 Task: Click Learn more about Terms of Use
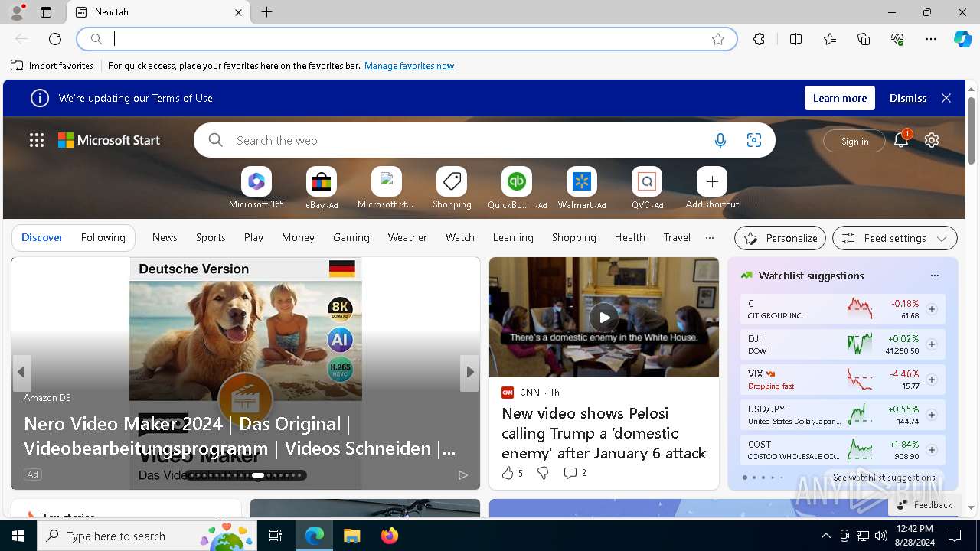pos(840,98)
